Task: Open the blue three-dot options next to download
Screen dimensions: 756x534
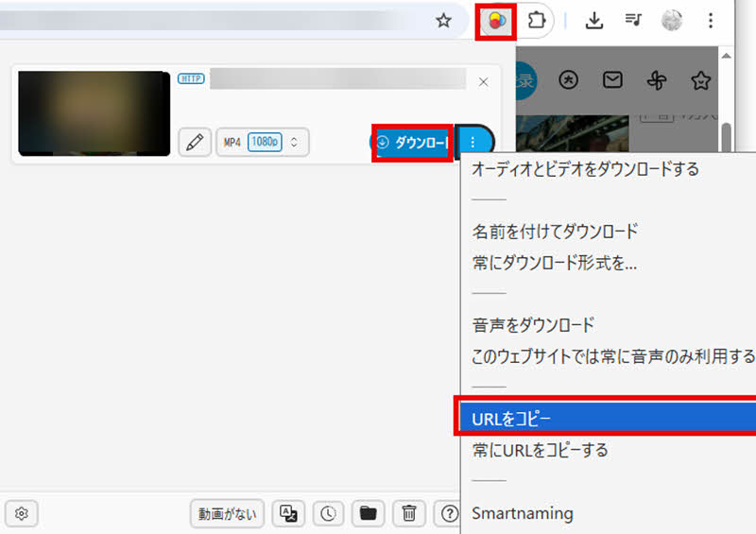Action: coord(473,142)
